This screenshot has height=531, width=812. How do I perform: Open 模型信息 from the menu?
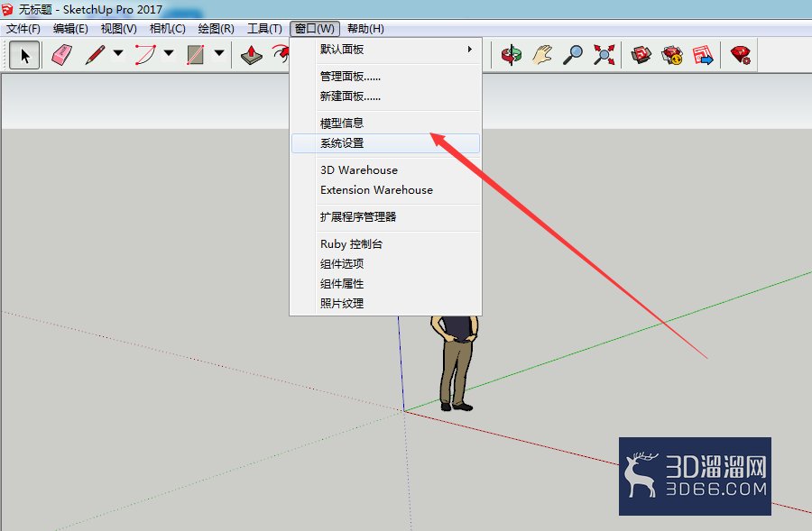(386, 124)
